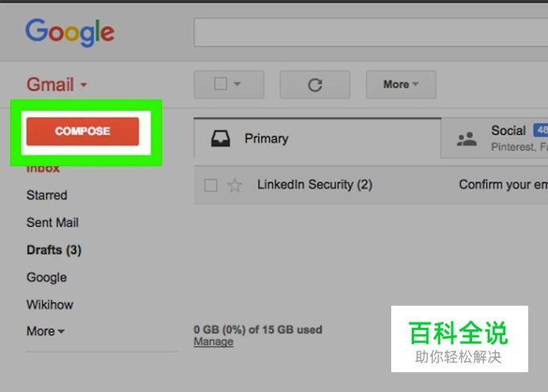Switch to the Social tab

494,139
